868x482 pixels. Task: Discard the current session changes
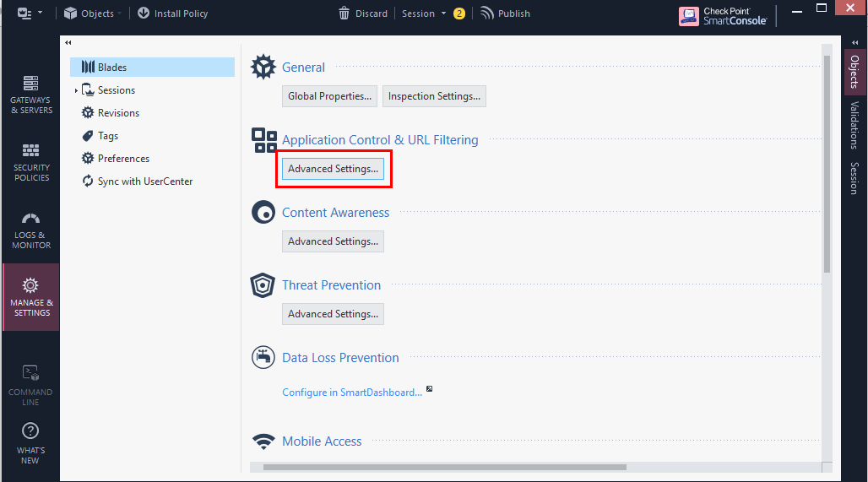tap(363, 14)
